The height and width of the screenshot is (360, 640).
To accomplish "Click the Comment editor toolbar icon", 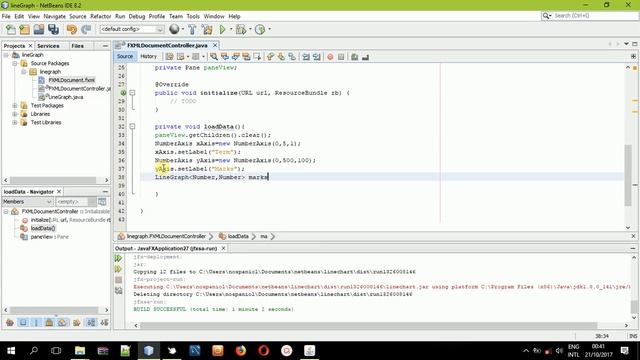I will click(354, 57).
